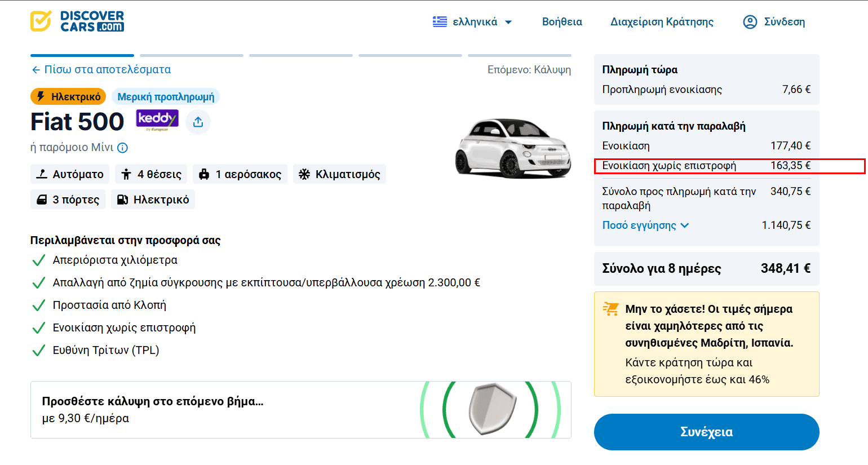The width and height of the screenshot is (868, 465).
Task: Click the Προπληρωμή ενοικίασης 7,66 € row
Action: [706, 89]
